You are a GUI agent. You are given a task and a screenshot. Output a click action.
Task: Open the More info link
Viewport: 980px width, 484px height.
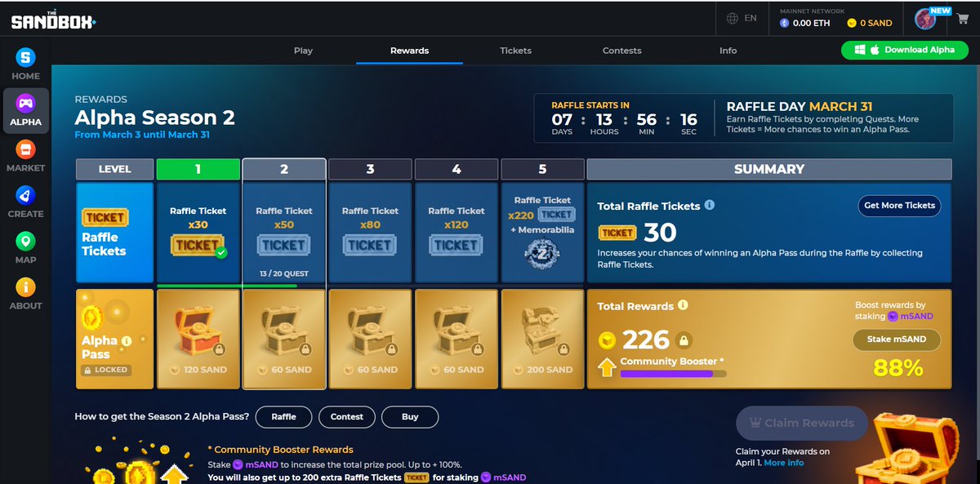[783, 463]
